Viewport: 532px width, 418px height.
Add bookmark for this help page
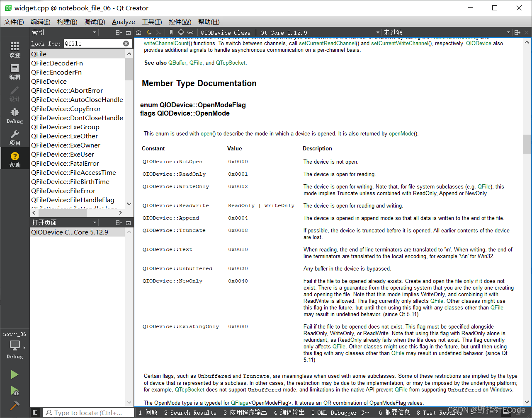point(171,32)
